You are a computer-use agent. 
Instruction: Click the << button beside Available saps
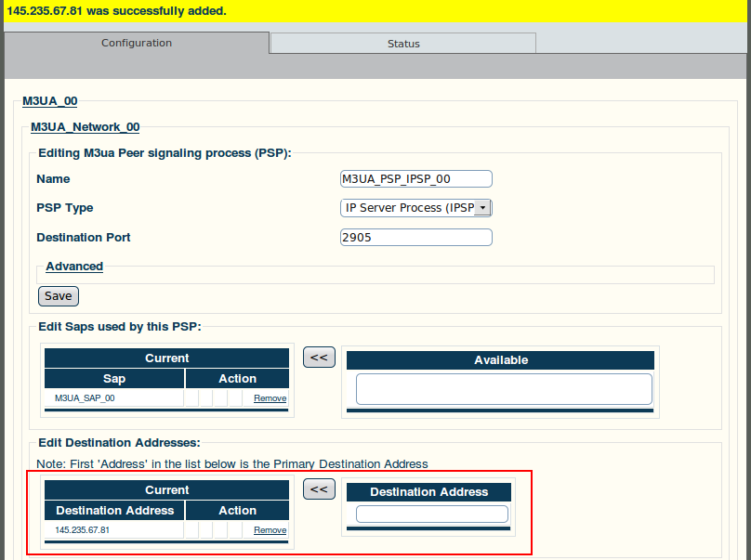319,358
